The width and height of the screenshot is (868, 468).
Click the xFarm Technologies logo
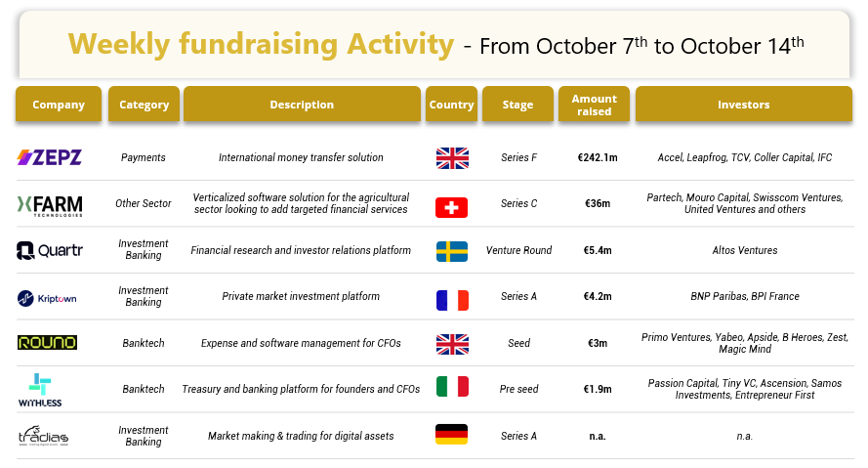pyautogui.click(x=50, y=205)
